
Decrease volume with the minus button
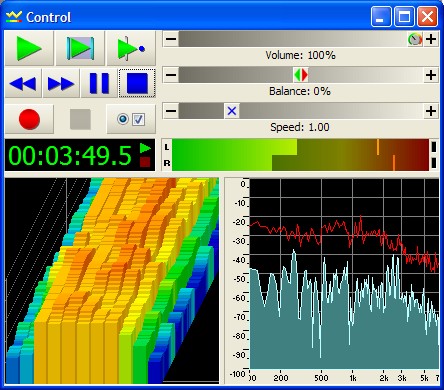171,39
